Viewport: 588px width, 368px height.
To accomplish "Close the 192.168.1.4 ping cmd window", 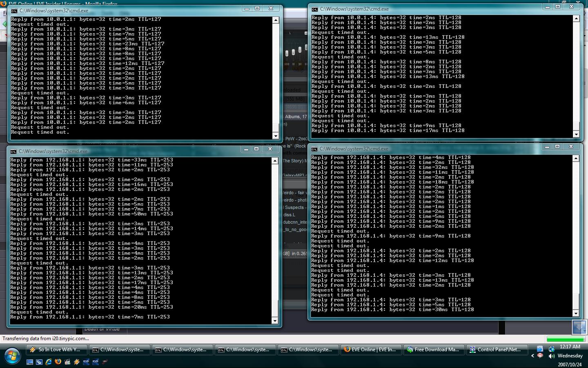I will 571,147.
